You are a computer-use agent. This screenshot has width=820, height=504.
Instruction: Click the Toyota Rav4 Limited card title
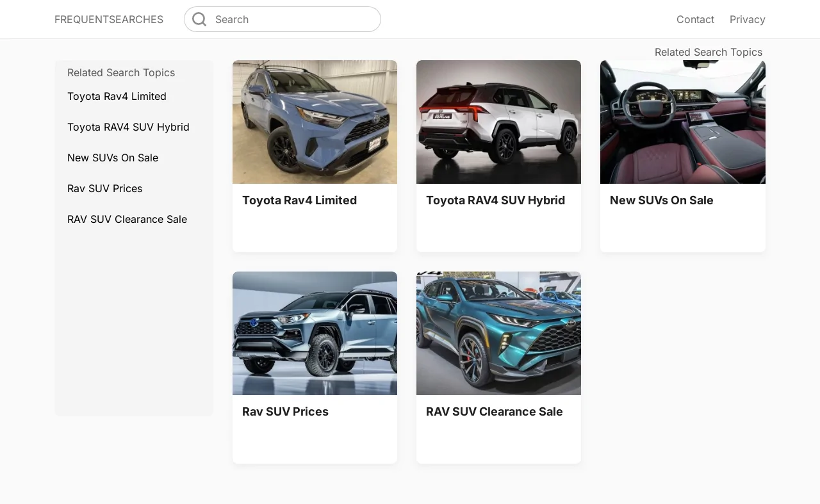pos(299,200)
